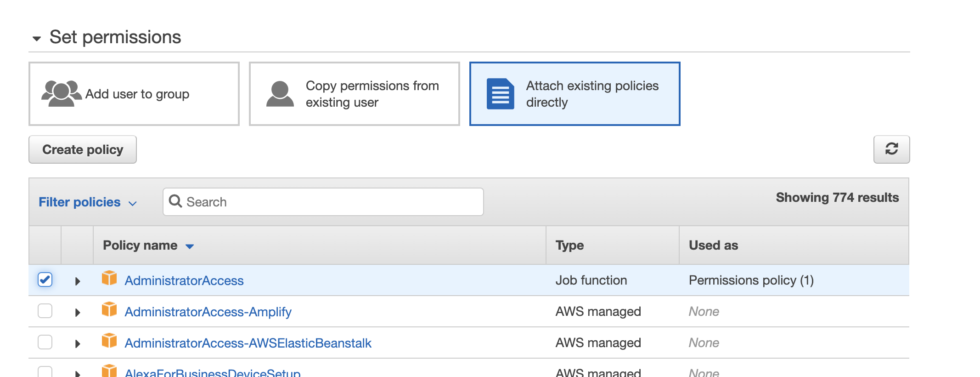Click the refresh policies icon button
This screenshot has height=377, width=980.
[x=891, y=149]
